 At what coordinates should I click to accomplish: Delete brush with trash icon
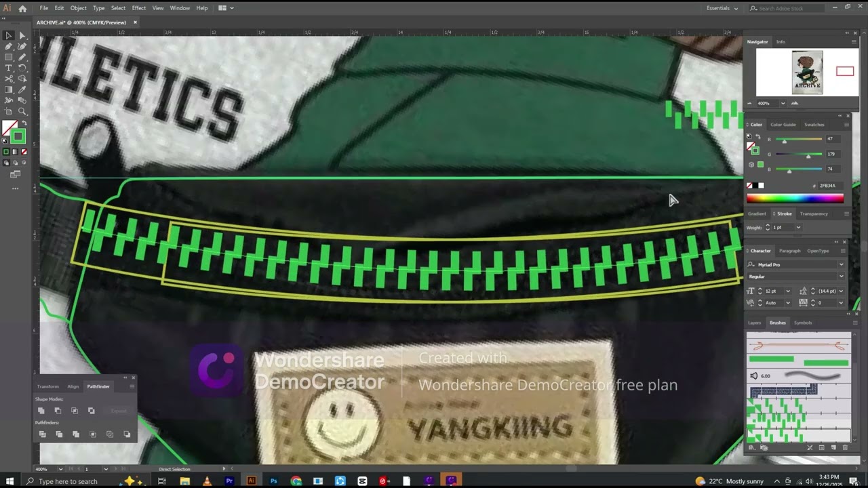845,447
